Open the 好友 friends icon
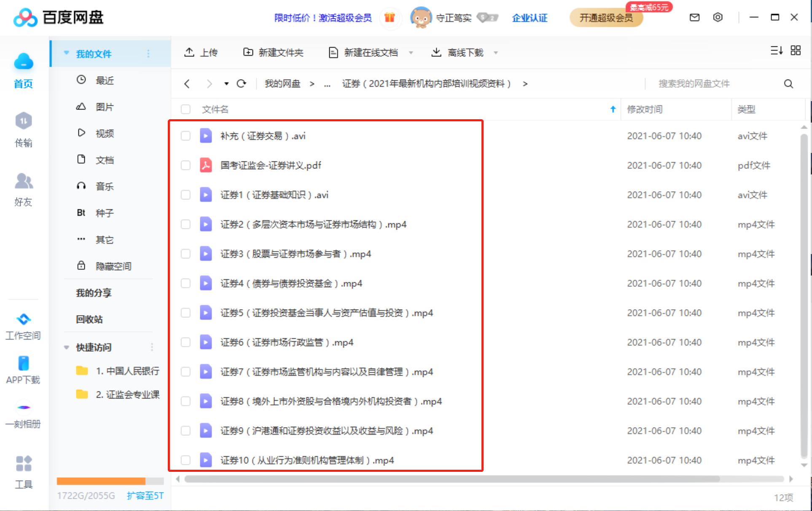 [24, 181]
